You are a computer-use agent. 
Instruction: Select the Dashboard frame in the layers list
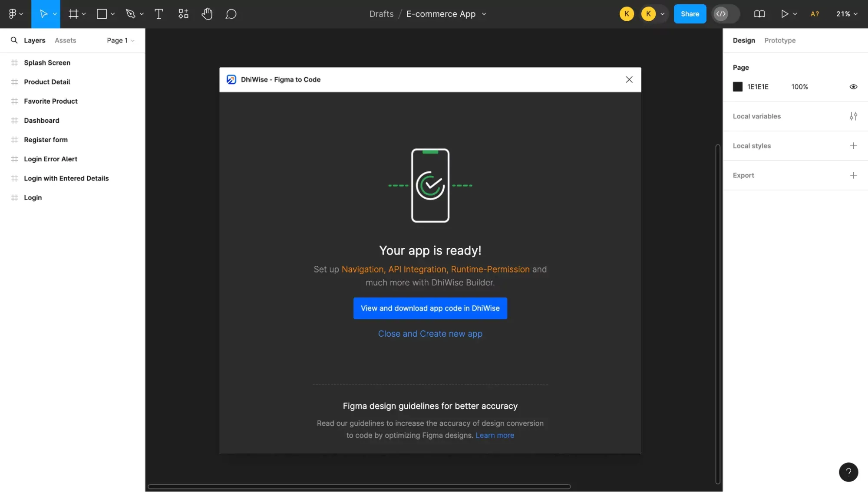point(41,120)
